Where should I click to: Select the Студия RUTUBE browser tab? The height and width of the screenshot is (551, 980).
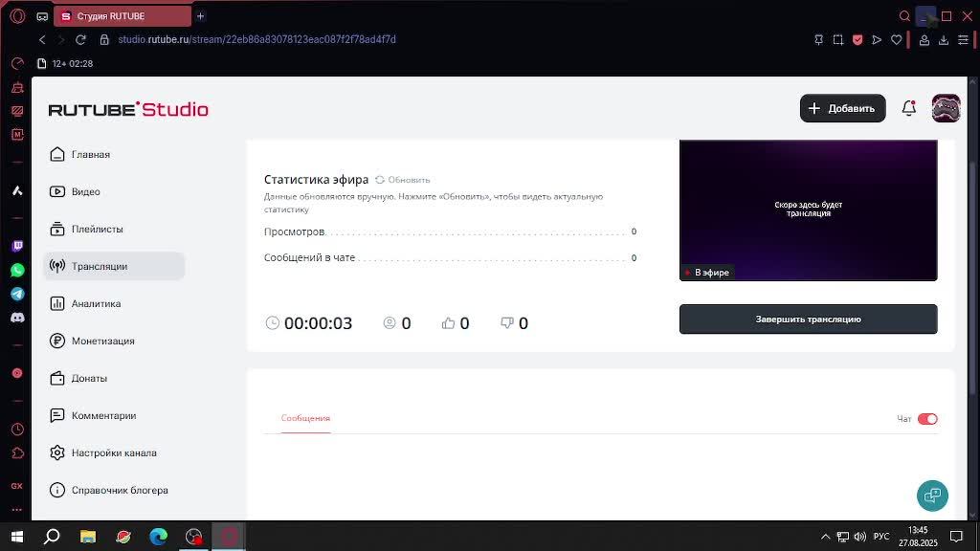122,16
